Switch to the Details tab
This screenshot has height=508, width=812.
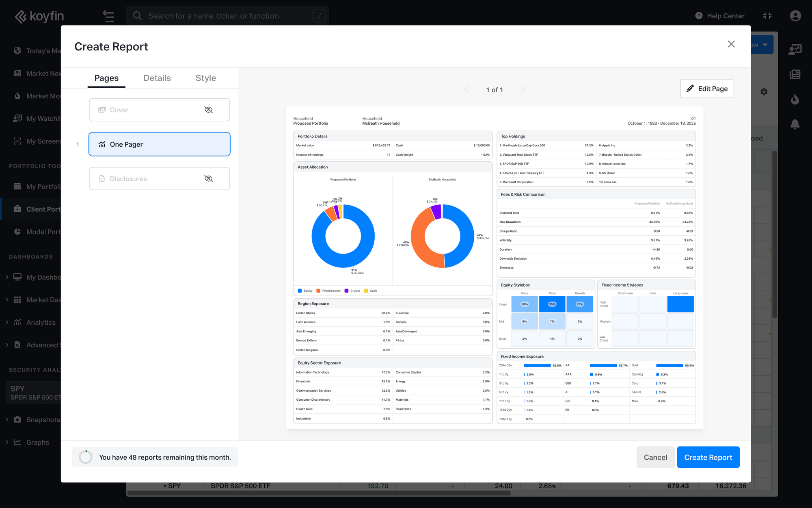157,78
